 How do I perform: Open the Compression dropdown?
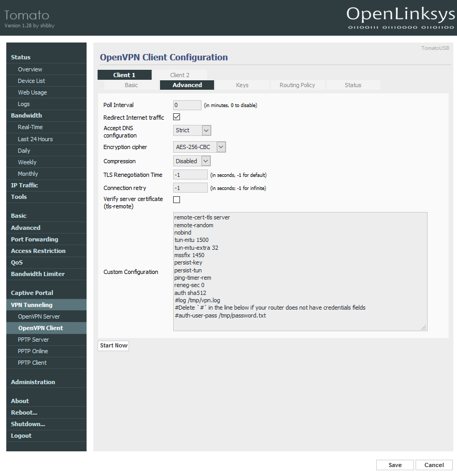(x=192, y=161)
